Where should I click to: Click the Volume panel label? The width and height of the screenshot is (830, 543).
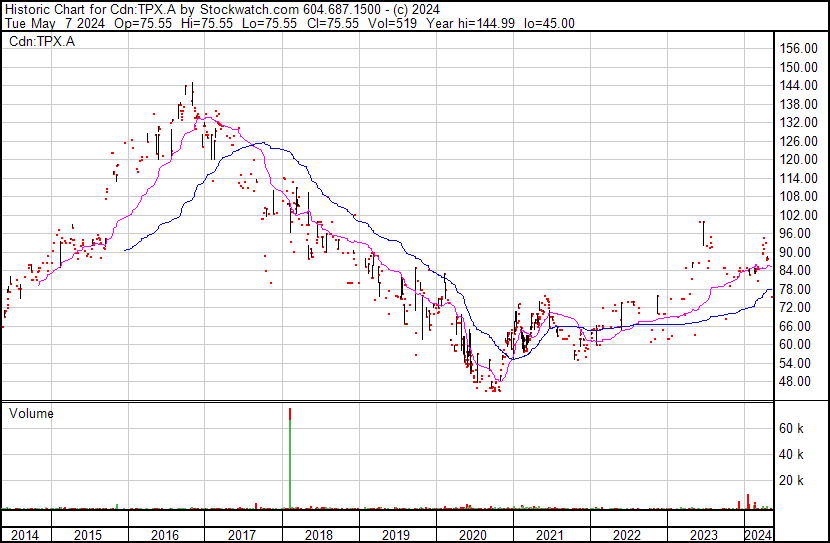pyautogui.click(x=31, y=413)
